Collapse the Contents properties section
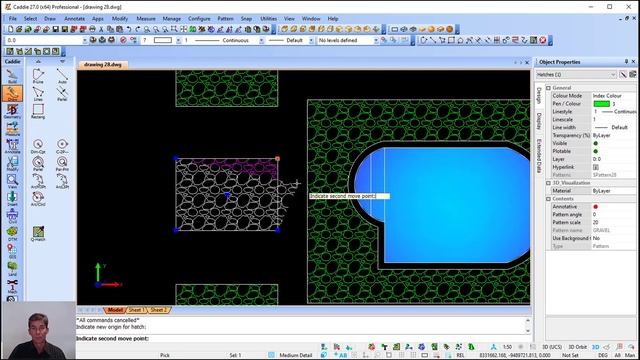Viewport: 640px width, 360px height. (x=549, y=199)
